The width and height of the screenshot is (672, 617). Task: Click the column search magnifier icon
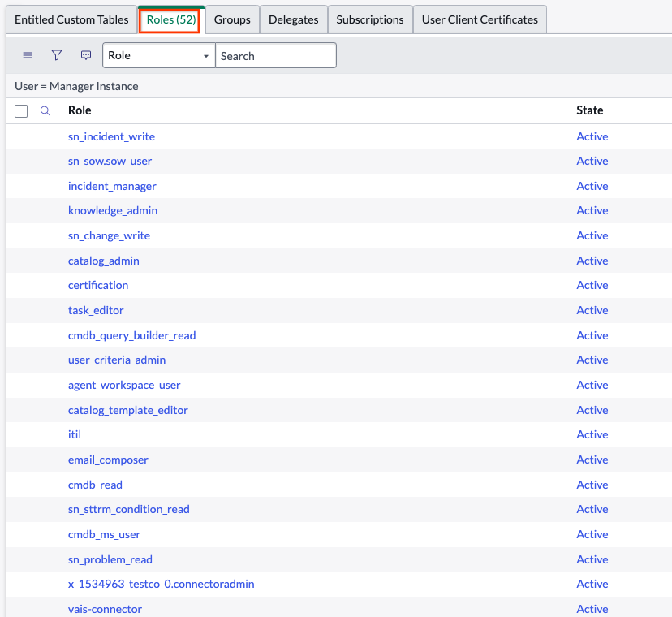45,111
